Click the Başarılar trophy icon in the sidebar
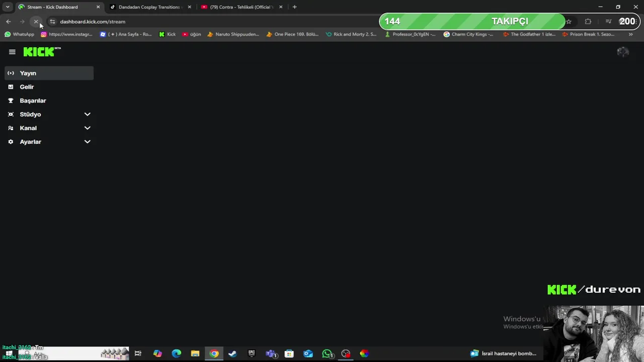The width and height of the screenshot is (644, 362). pyautogui.click(x=11, y=101)
